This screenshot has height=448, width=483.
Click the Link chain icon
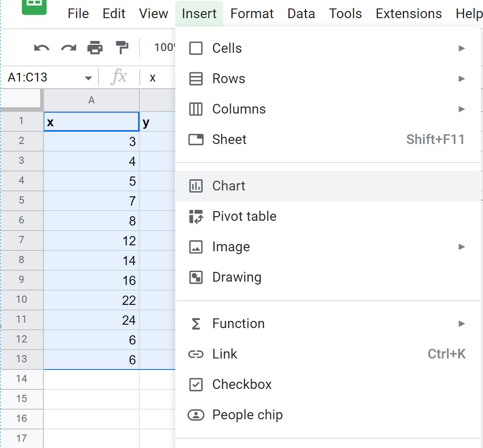[x=196, y=354]
